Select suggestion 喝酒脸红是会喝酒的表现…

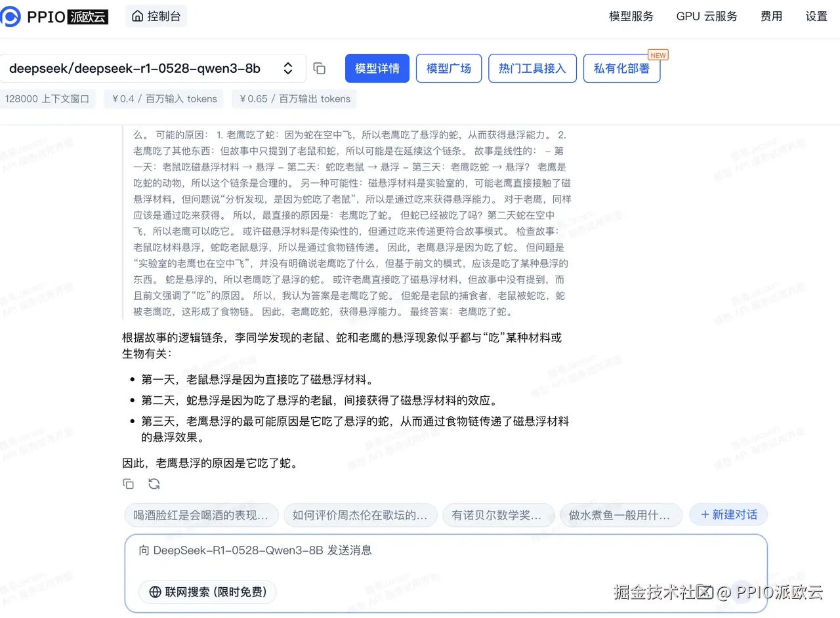coord(201,515)
